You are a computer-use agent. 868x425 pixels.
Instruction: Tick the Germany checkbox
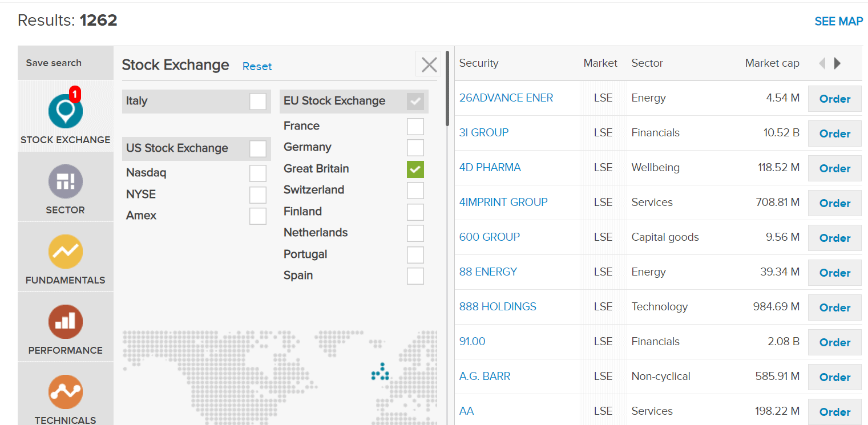click(415, 148)
